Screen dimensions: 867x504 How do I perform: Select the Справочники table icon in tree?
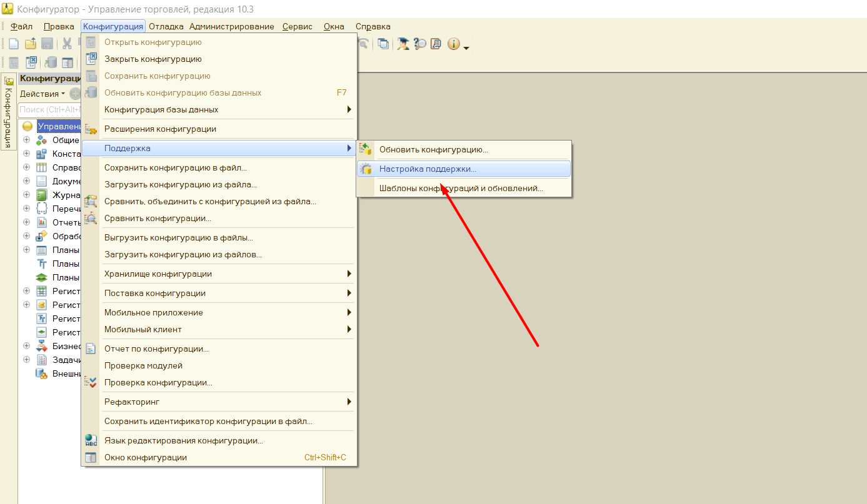tap(42, 167)
